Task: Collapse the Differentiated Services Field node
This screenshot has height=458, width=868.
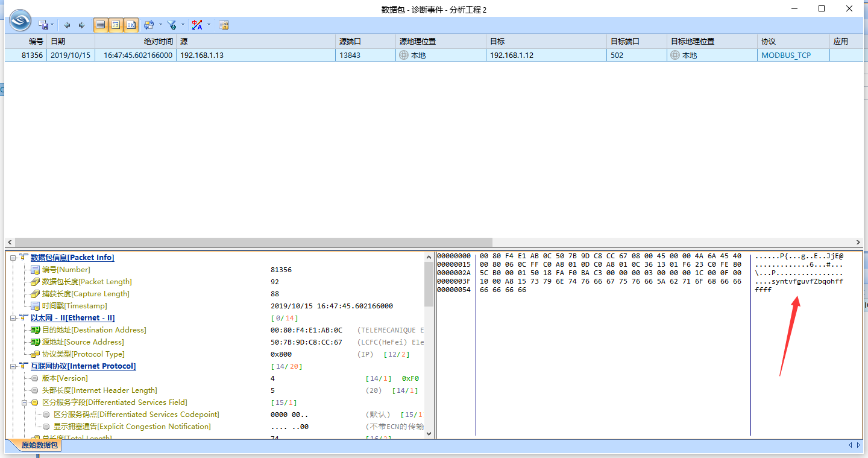Action: tap(25, 402)
